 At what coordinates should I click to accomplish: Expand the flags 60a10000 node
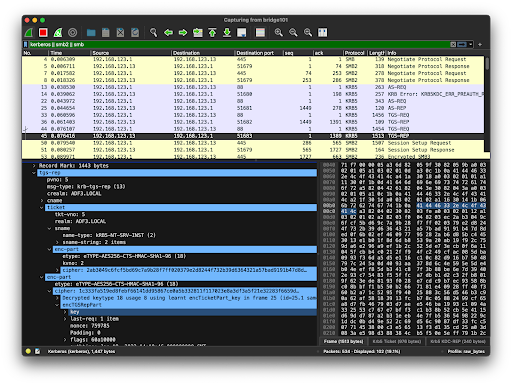coord(65,340)
